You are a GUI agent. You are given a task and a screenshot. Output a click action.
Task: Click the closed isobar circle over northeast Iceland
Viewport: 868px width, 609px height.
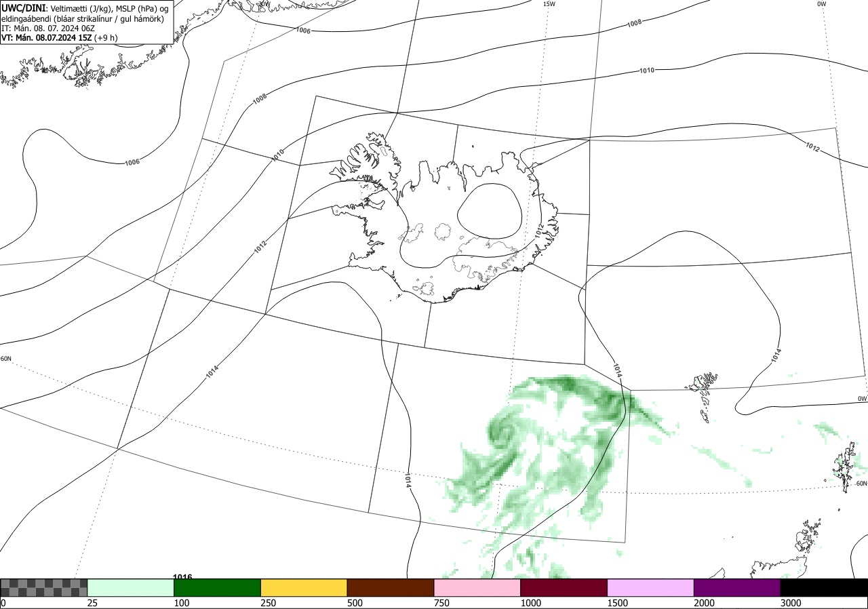490,211
